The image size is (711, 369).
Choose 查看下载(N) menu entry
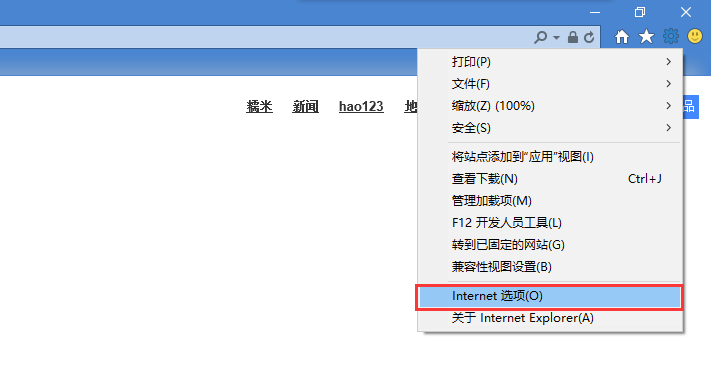click(x=550, y=179)
